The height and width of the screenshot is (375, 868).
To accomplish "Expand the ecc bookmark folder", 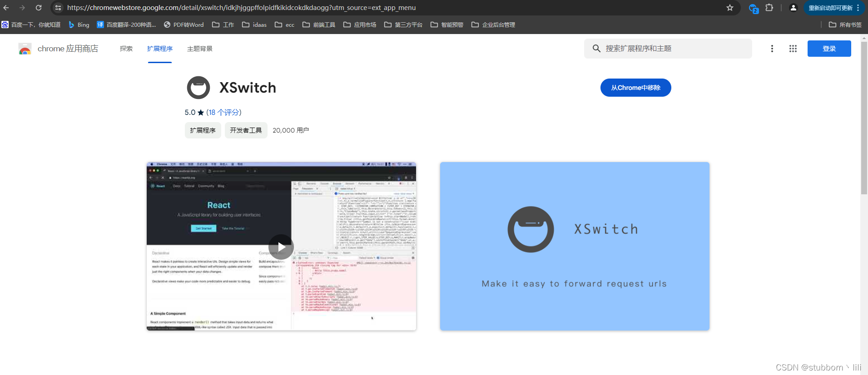I will click(284, 25).
